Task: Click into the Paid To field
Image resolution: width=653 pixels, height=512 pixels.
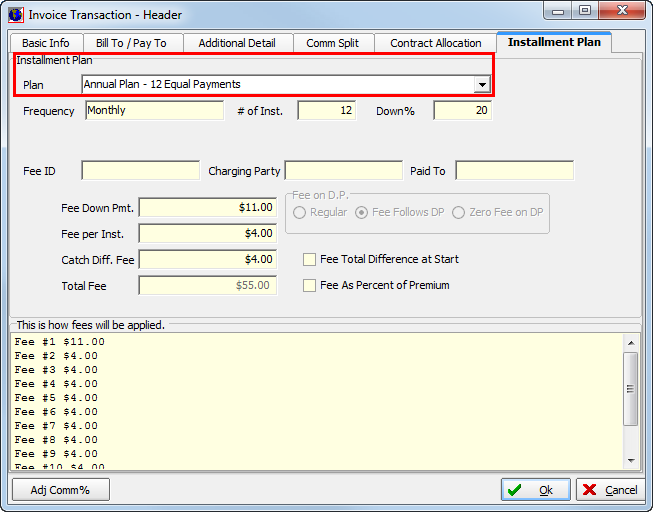Action: 514,171
